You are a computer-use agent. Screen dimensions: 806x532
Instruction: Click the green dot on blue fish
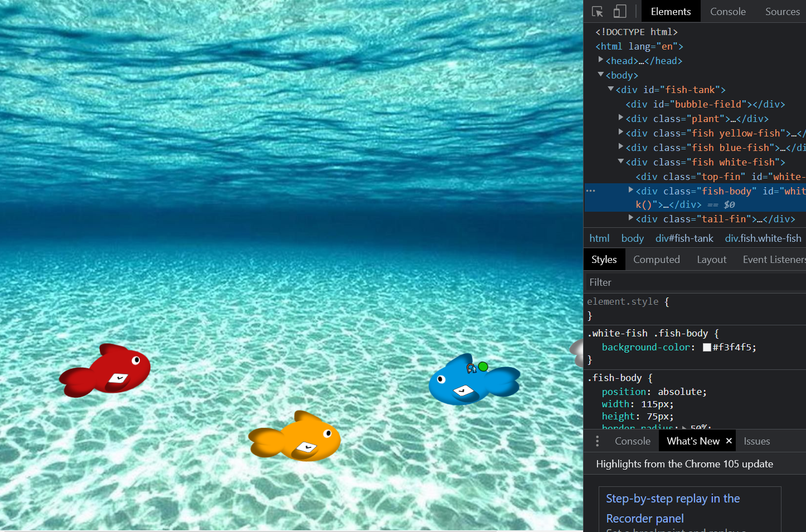[x=483, y=367]
